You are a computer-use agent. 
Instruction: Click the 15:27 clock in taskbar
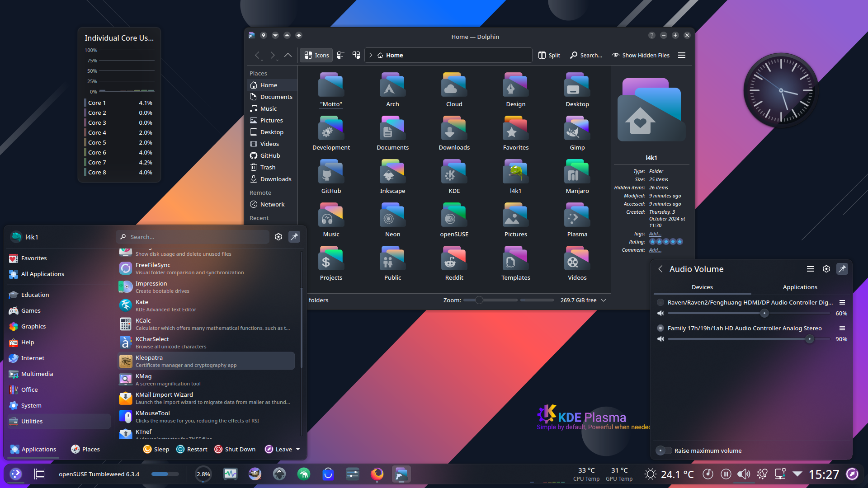coord(824,474)
